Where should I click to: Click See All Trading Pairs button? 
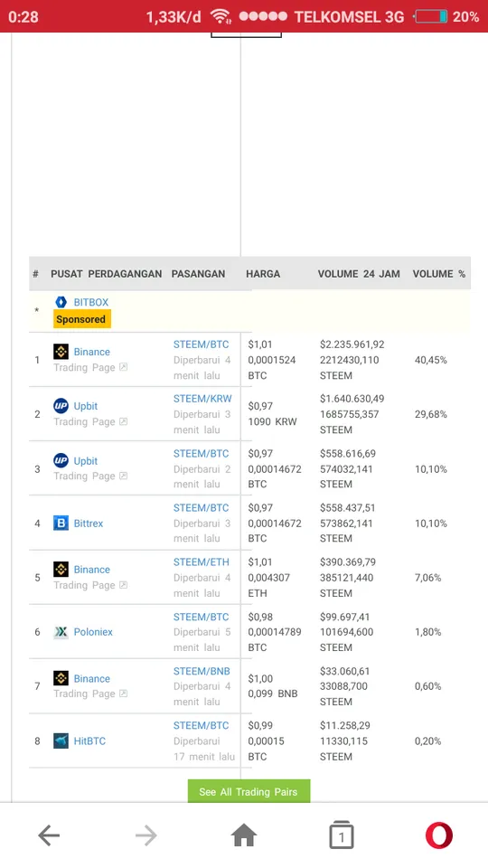tap(249, 792)
